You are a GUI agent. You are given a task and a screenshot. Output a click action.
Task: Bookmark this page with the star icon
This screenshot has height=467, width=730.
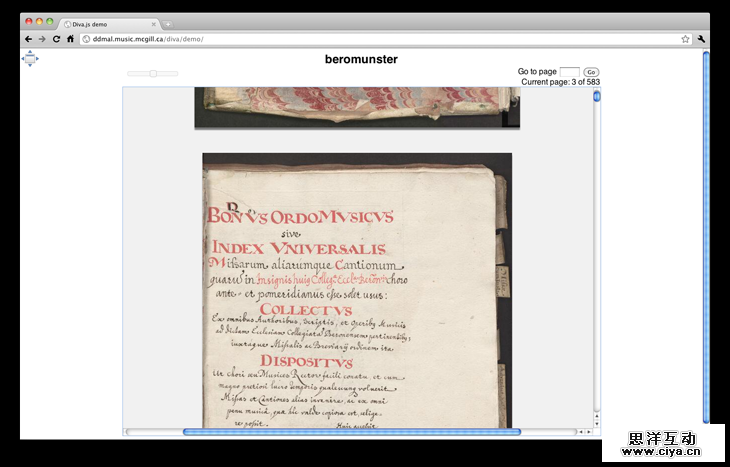(685, 39)
